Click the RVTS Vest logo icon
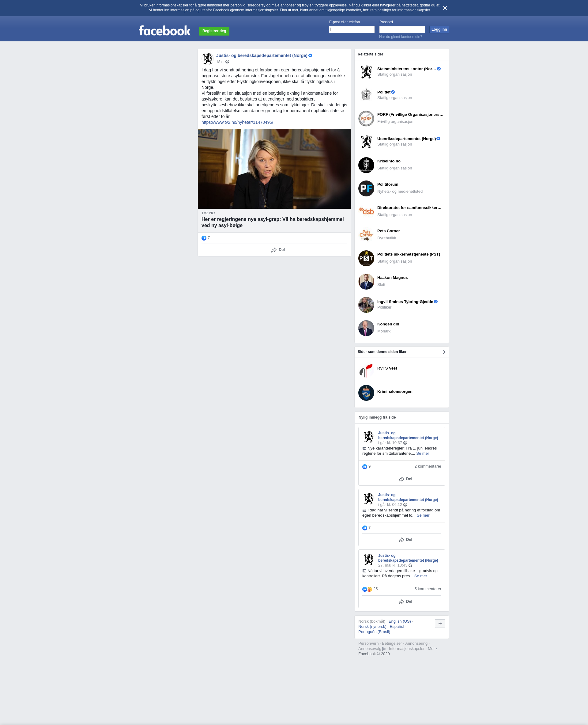Screen dimensions: 588x725 click(366, 370)
